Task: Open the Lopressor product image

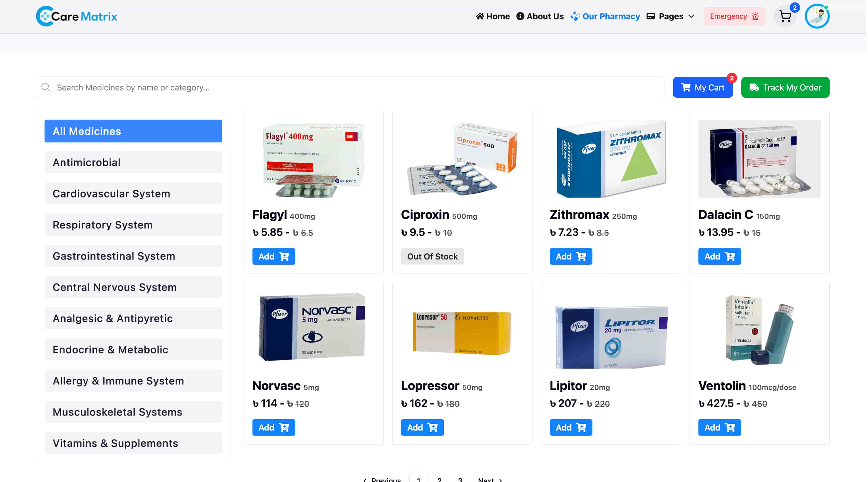Action: point(463,330)
